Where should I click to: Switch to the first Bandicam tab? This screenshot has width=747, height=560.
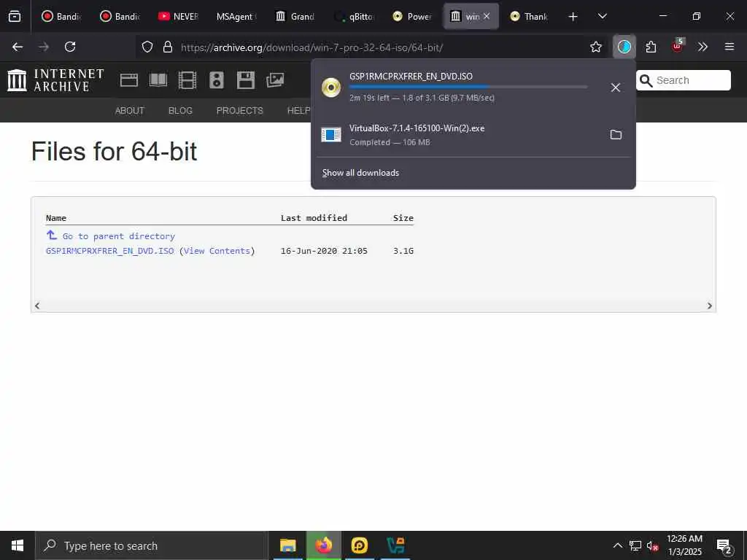(61, 16)
